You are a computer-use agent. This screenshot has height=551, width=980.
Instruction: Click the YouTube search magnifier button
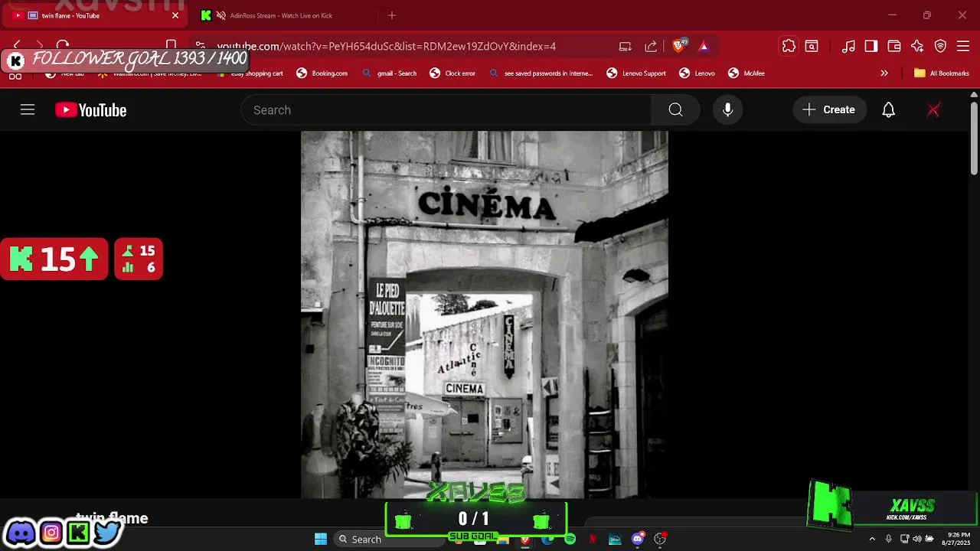[x=675, y=110]
